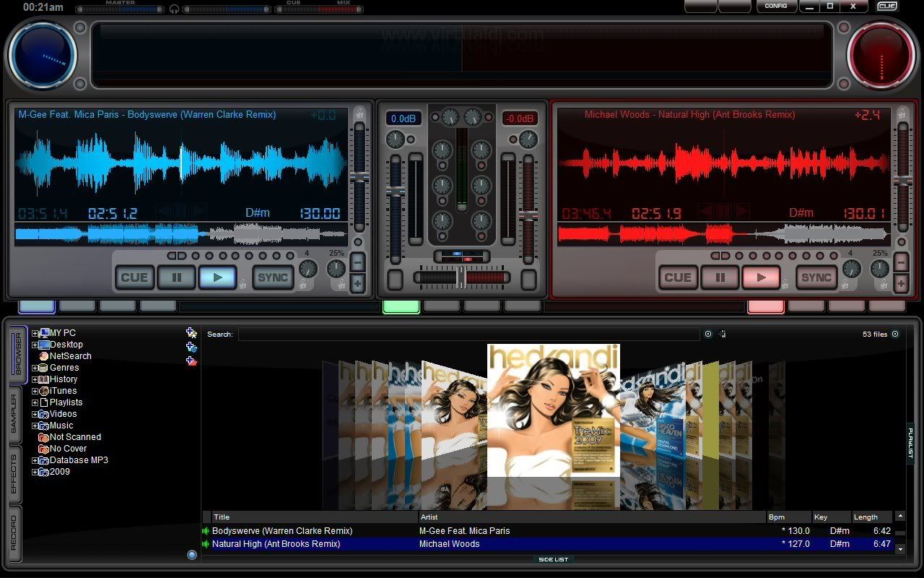Click the left deck blue turntable disc
This screenshot has width=924, height=578.
coord(43,56)
